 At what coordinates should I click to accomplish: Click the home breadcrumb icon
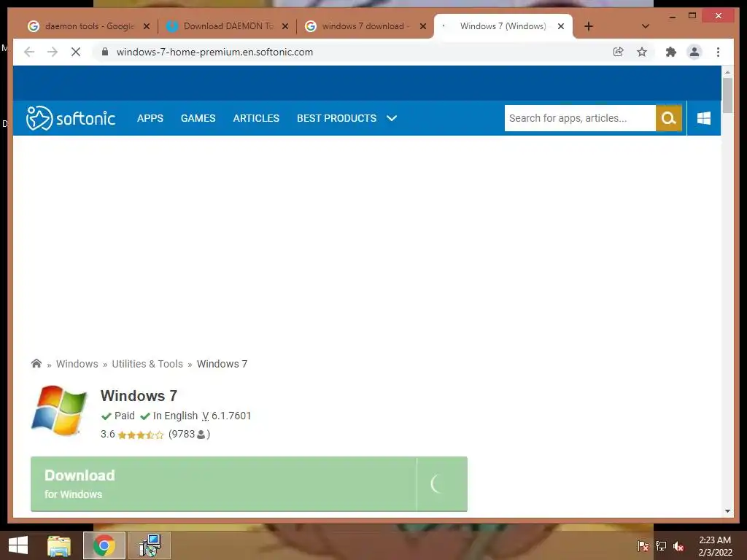(x=36, y=364)
